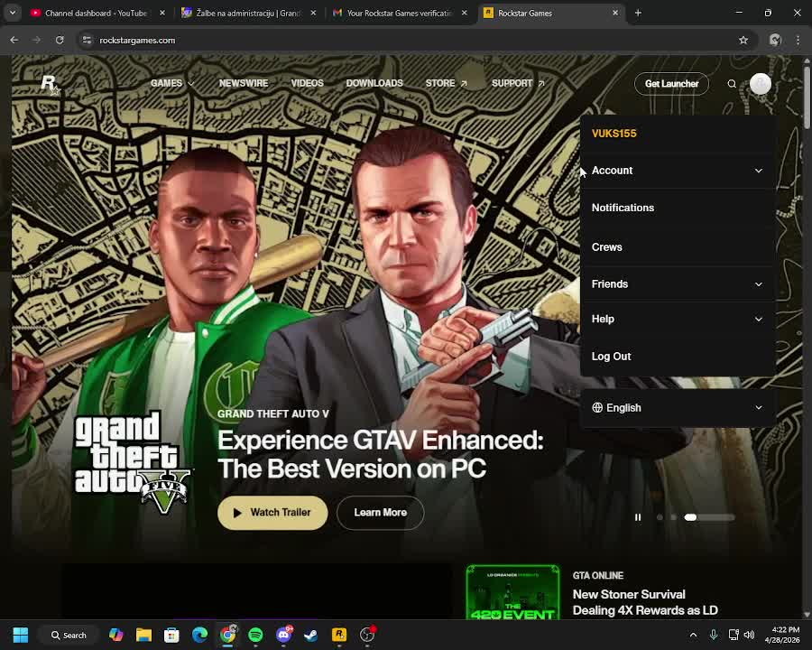The height and width of the screenshot is (650, 812).
Task: Open the STORE external link
Action: pyautogui.click(x=446, y=83)
